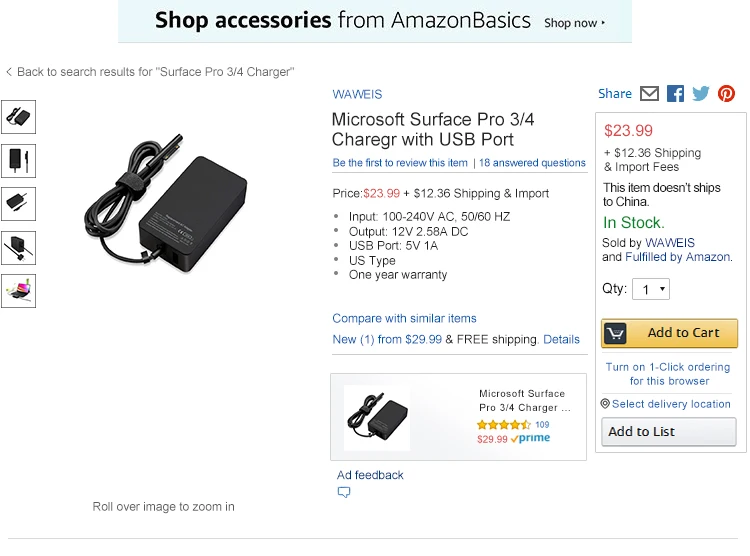Open the WAWEIS brand link above title
Screen dimensions: 750x556
(357, 94)
